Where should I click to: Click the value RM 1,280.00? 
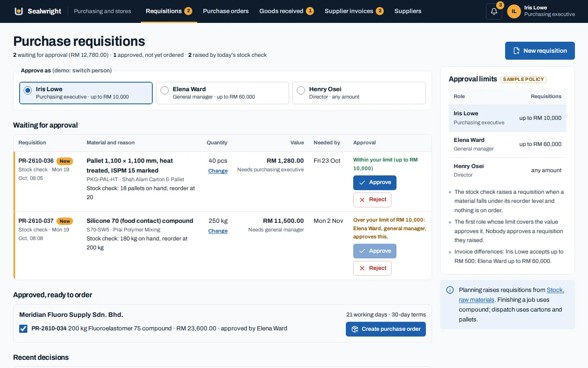[285, 161]
